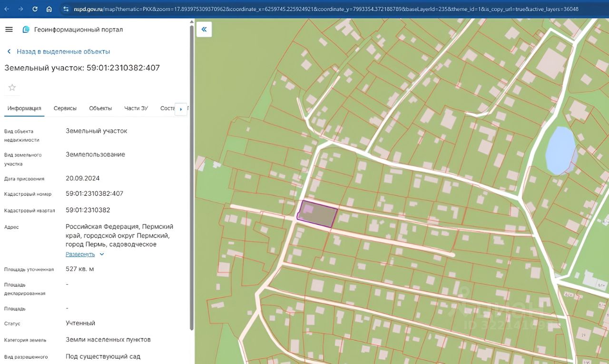Click the browser back arrow
609x364 pixels.
click(7, 9)
